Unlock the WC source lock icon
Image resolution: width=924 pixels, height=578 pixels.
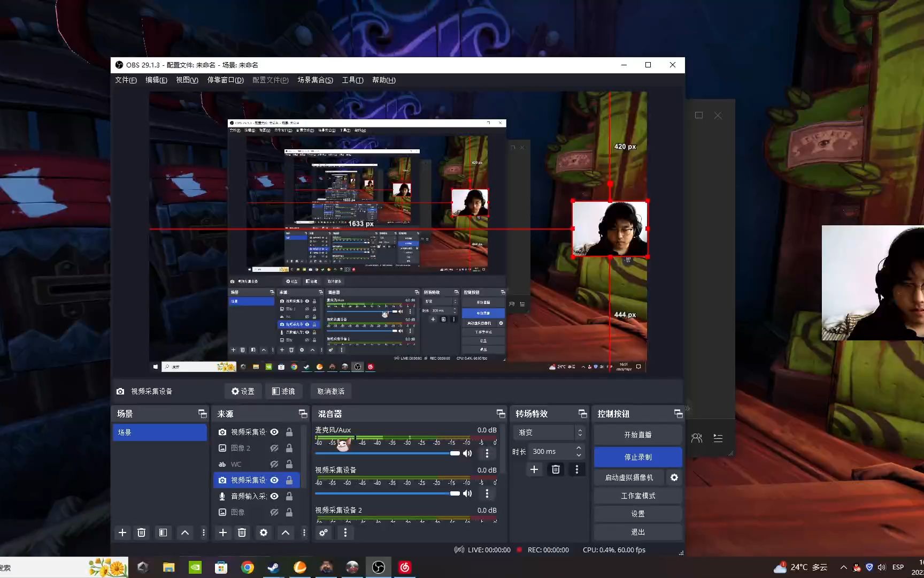(289, 464)
